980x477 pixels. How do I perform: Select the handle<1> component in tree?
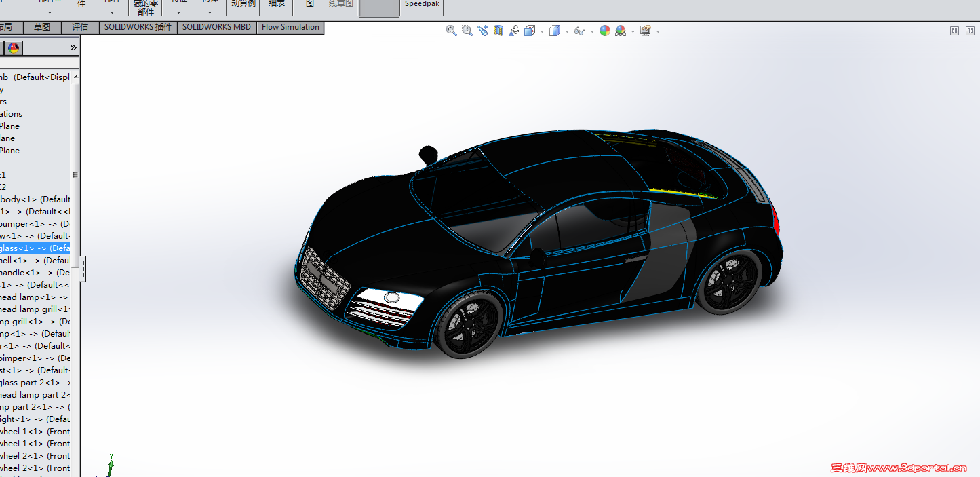click(x=35, y=273)
